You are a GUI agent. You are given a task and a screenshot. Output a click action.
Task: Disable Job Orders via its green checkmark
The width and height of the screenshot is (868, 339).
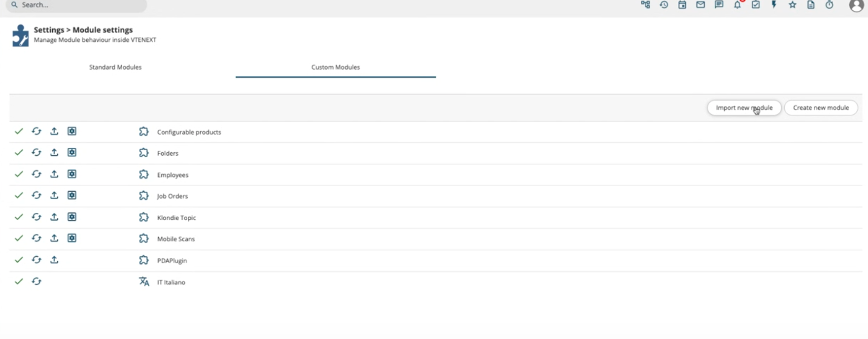point(19,195)
